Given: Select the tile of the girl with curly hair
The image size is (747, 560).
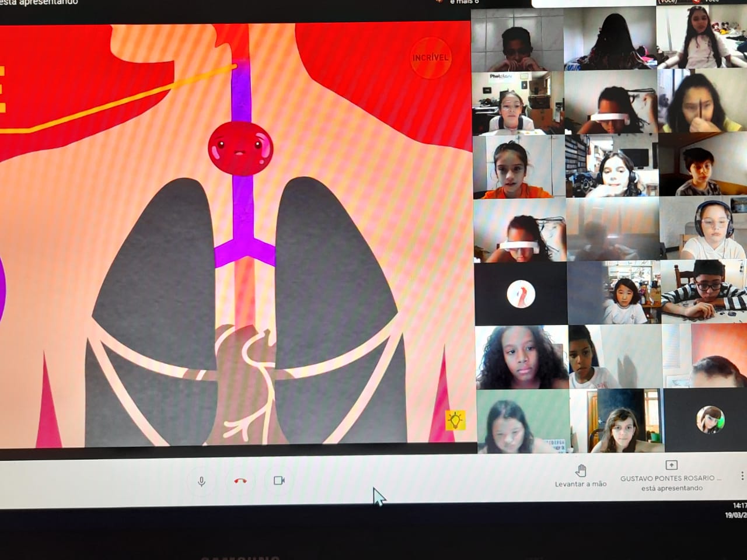Looking at the screenshot, I should point(522,358).
